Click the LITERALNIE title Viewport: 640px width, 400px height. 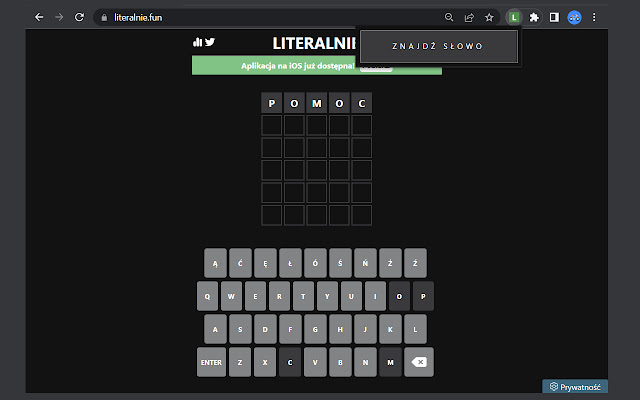(314, 43)
